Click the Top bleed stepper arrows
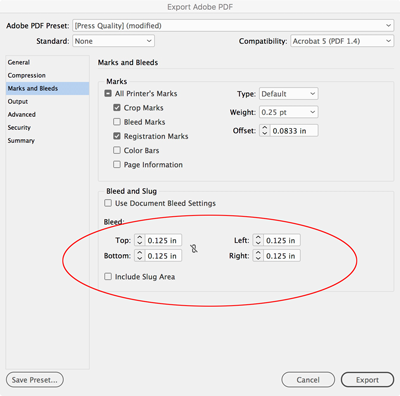This screenshot has height=396, width=400. (140, 240)
